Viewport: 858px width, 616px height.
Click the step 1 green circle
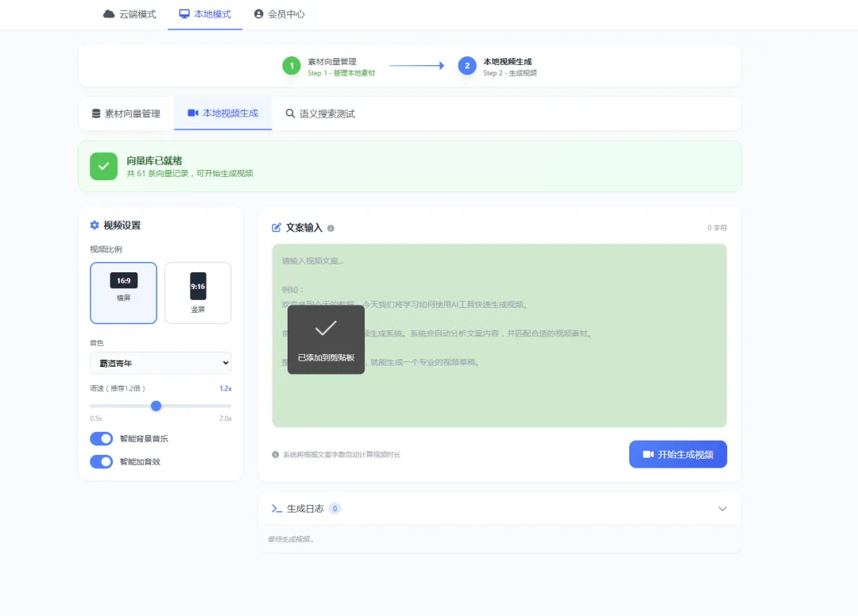[x=292, y=66]
